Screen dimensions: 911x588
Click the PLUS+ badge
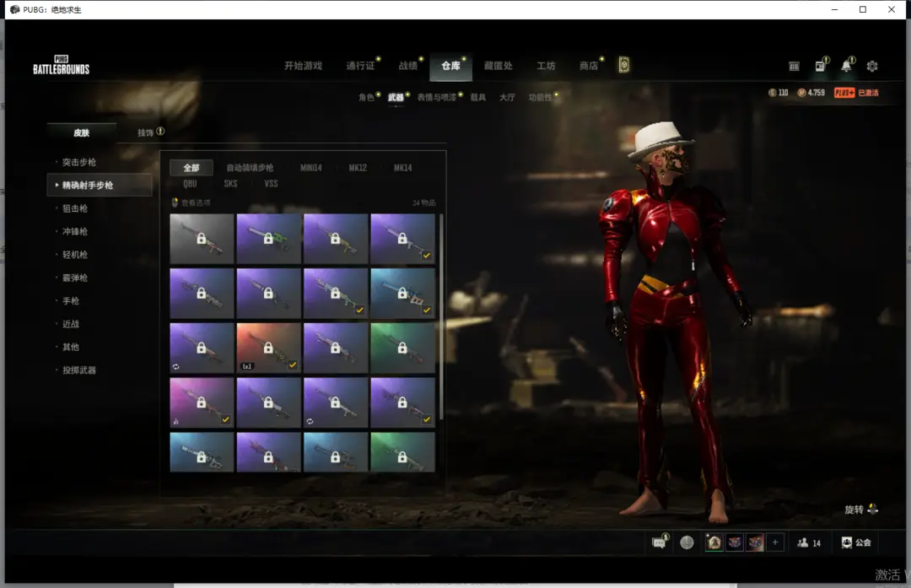(x=844, y=93)
